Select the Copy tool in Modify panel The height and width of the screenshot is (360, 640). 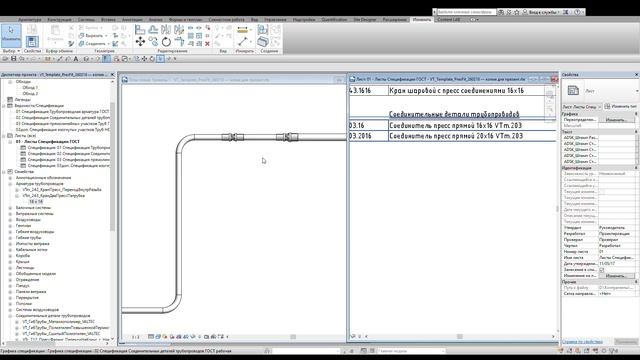(153, 41)
